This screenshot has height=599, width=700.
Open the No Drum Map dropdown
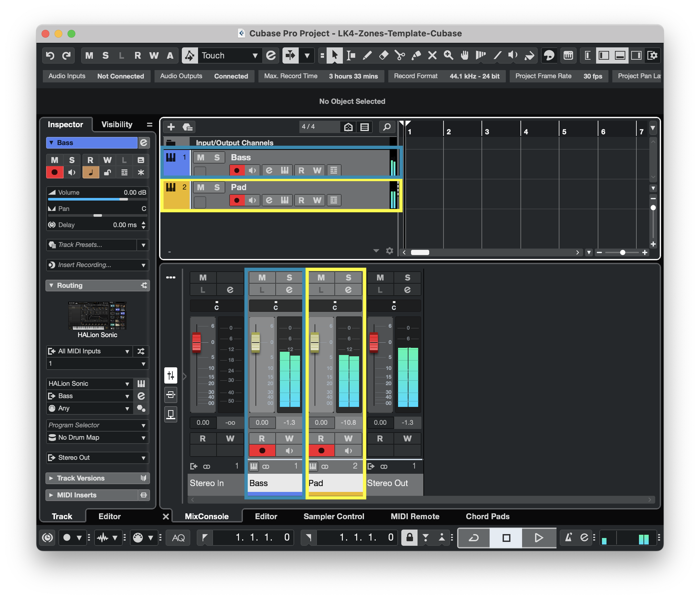tap(98, 438)
